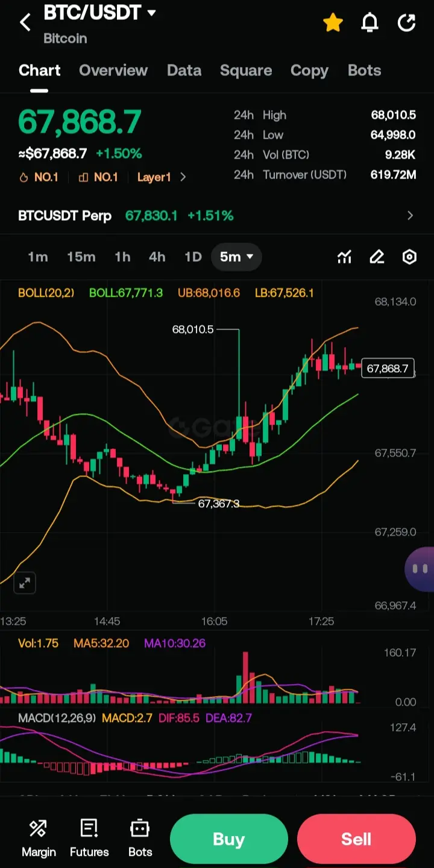
Task: Tap the current price tag 67,868.7 on axis
Action: pyautogui.click(x=388, y=368)
